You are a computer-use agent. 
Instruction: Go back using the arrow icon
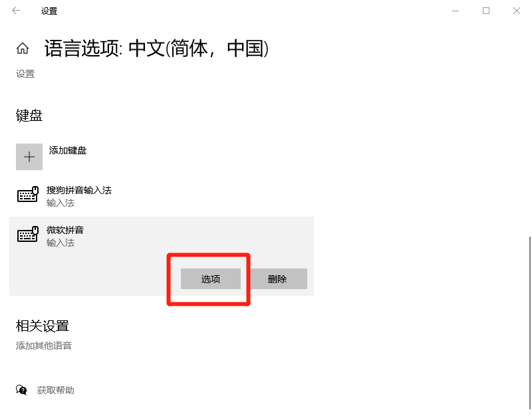point(16,11)
